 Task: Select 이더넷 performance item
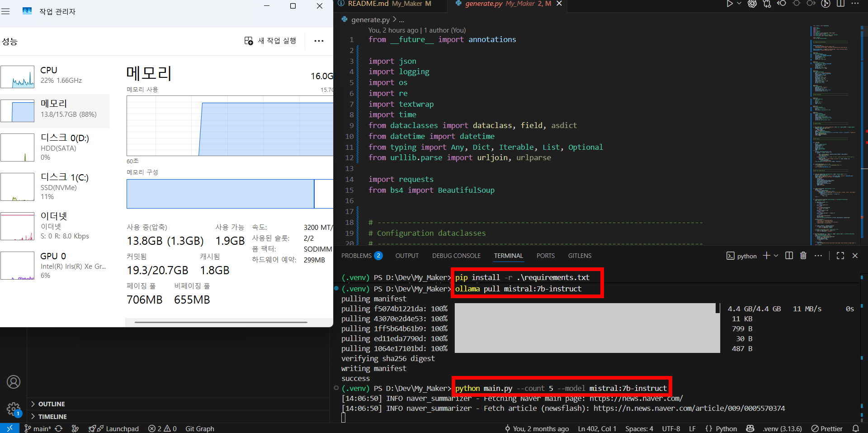coord(55,226)
